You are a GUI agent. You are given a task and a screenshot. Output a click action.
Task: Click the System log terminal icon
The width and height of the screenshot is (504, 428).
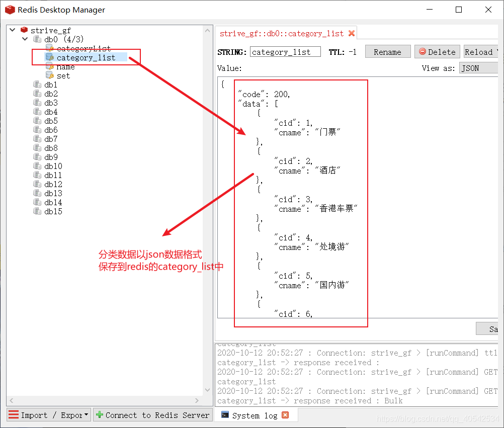(225, 415)
